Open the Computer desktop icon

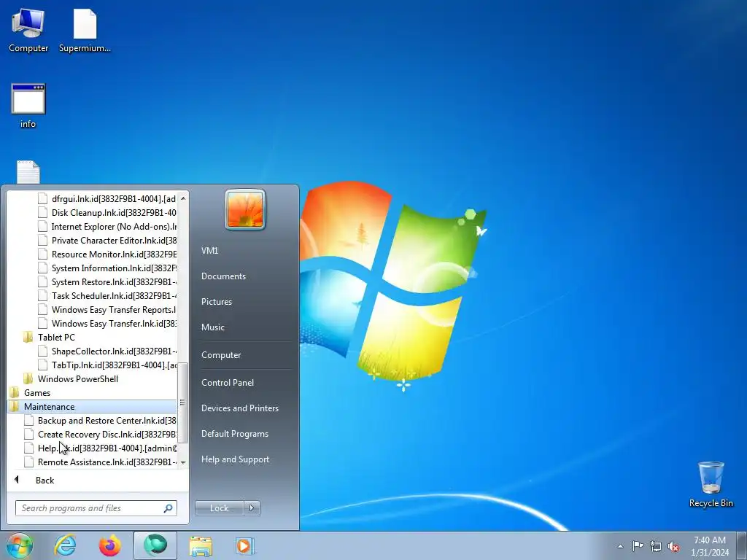tap(28, 31)
